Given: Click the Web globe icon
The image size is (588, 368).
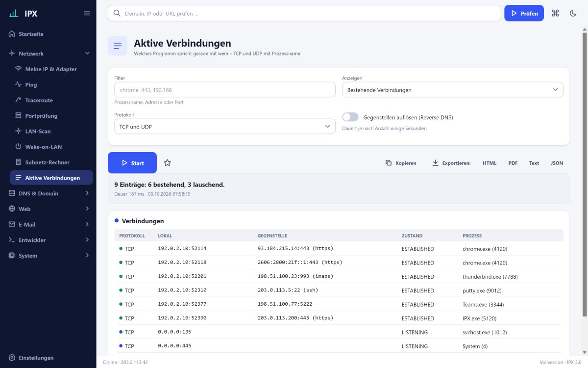Looking at the screenshot, I should tap(12, 209).
